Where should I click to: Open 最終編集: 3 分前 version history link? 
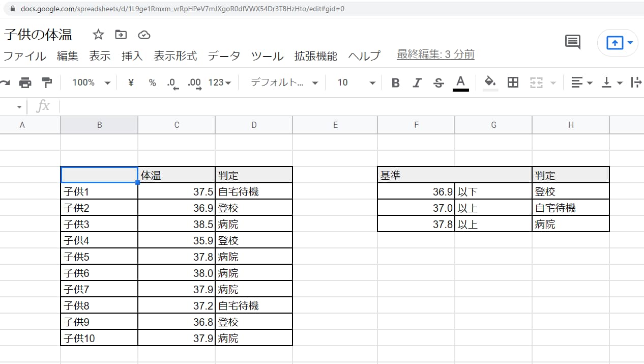(435, 54)
